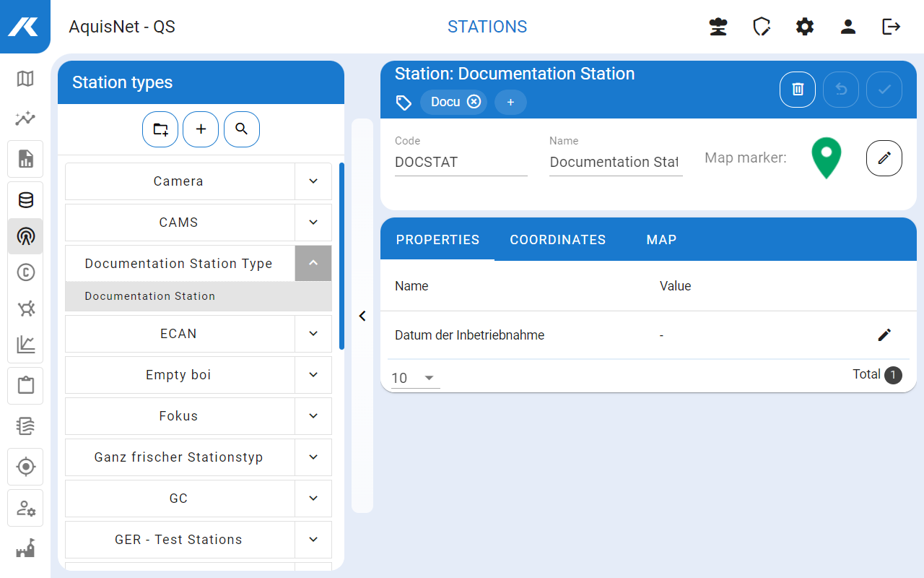The image size is (924, 578).
Task: Open the station types search
Action: 242,129
